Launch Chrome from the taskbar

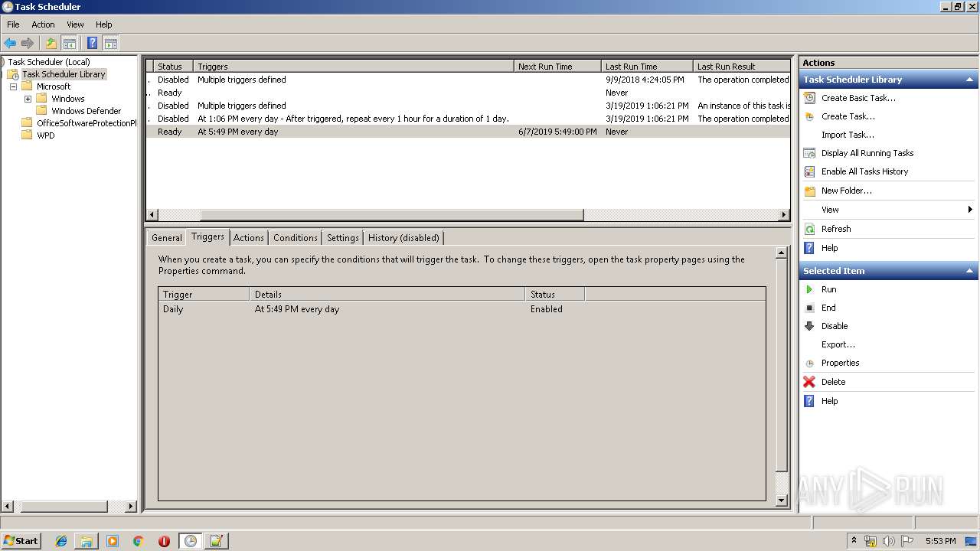pos(139,541)
